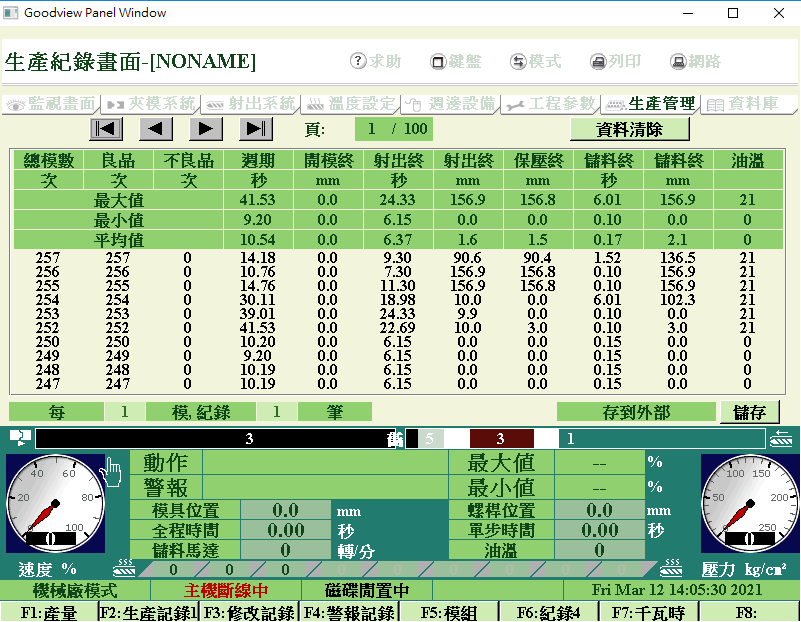Open the 網路 network option
Screen dimensions: 801x622
click(x=695, y=61)
